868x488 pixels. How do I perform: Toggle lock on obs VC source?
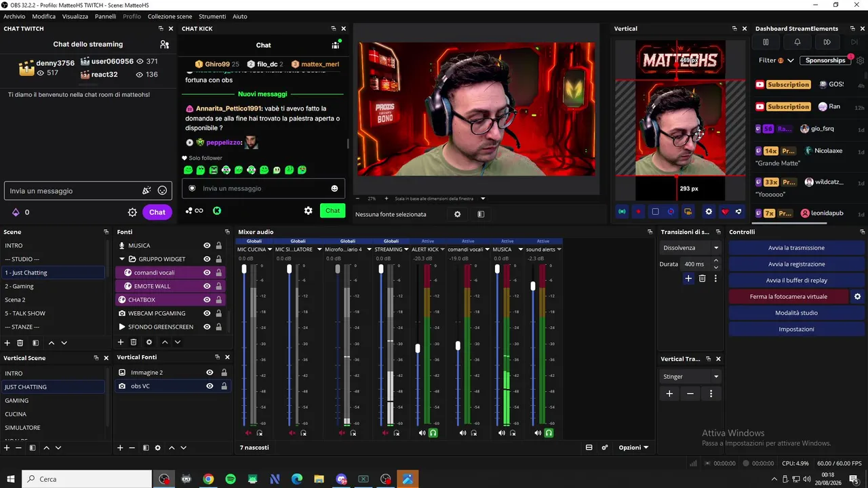224,386
